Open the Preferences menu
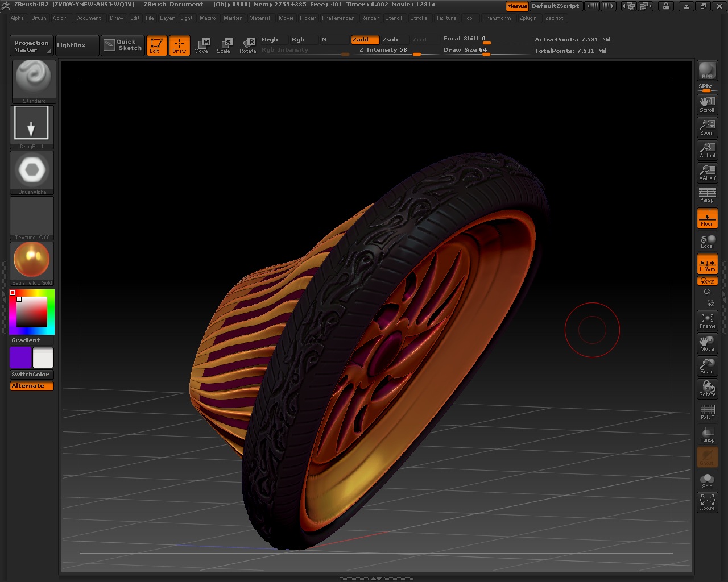The width and height of the screenshot is (728, 582). (338, 18)
